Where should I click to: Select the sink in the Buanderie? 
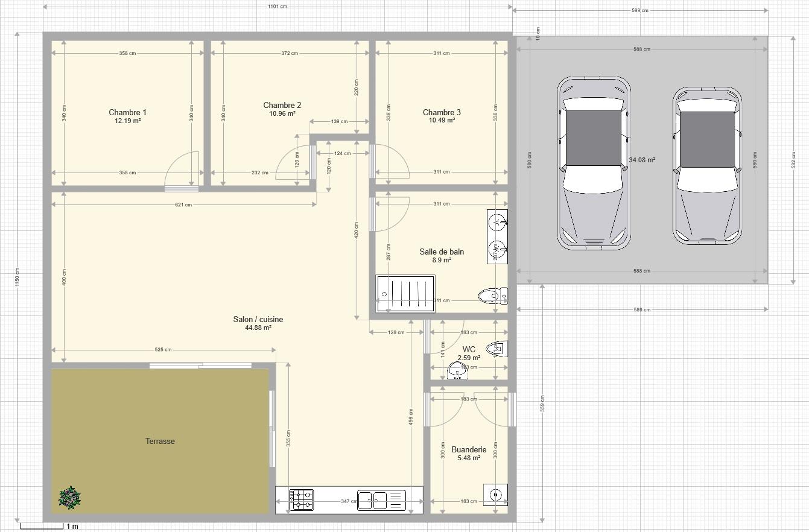(x=495, y=495)
